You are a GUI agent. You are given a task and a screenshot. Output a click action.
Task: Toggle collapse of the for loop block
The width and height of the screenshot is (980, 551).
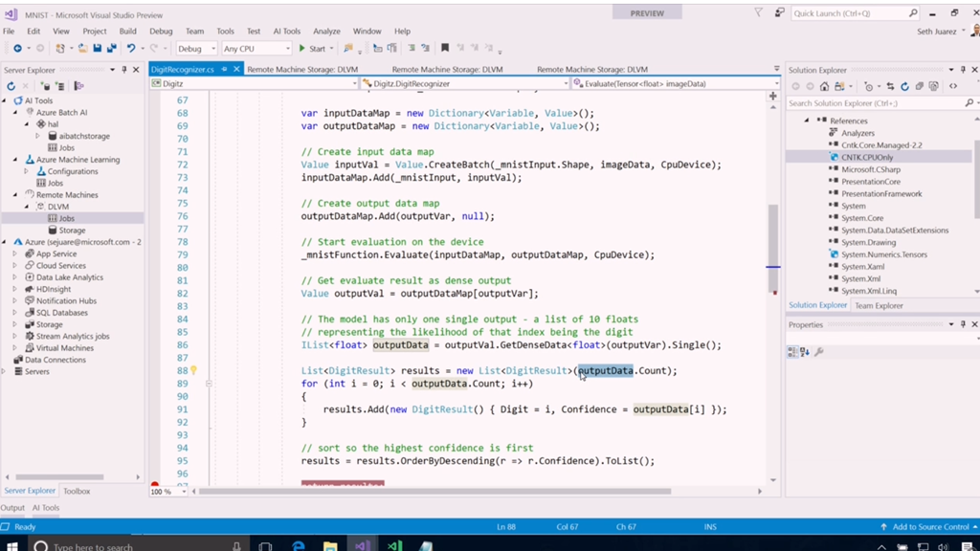click(209, 384)
